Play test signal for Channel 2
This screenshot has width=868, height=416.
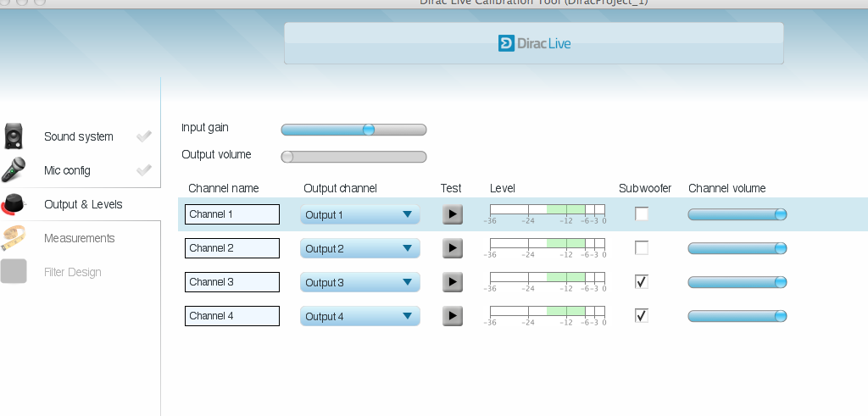coord(453,248)
